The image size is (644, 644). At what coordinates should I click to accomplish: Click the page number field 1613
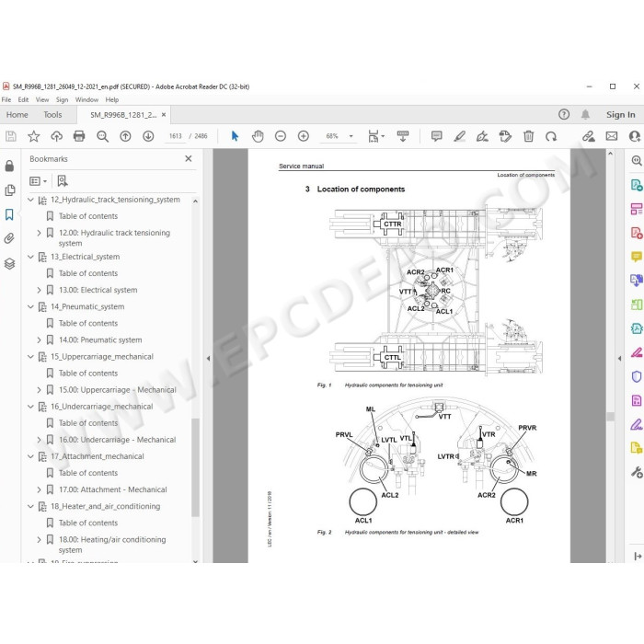(176, 136)
